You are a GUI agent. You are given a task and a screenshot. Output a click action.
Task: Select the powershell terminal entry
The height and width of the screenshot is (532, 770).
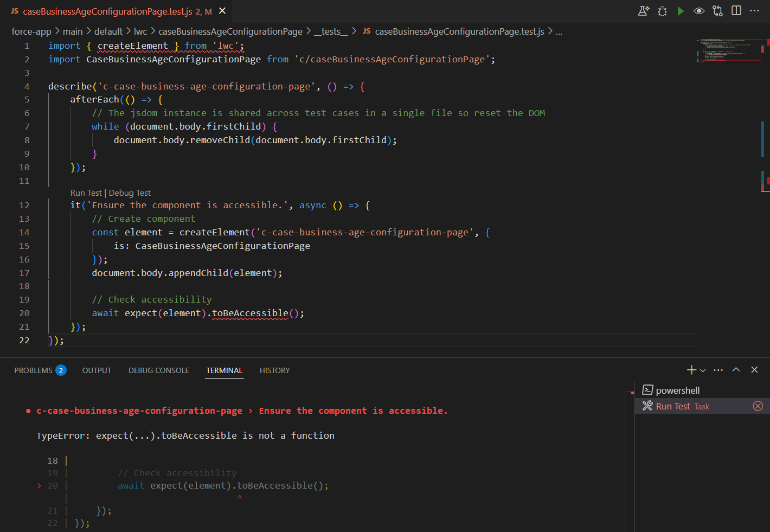[702, 390]
